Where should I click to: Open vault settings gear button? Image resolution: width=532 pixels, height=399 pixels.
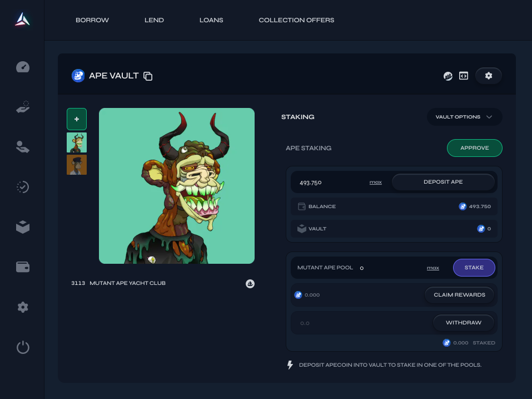(x=489, y=76)
